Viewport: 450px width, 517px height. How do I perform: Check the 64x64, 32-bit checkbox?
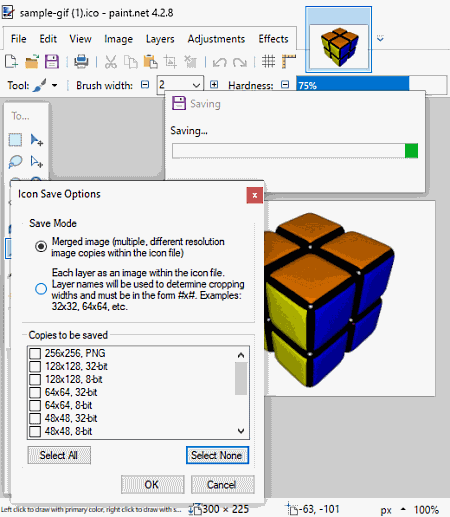pyautogui.click(x=35, y=392)
